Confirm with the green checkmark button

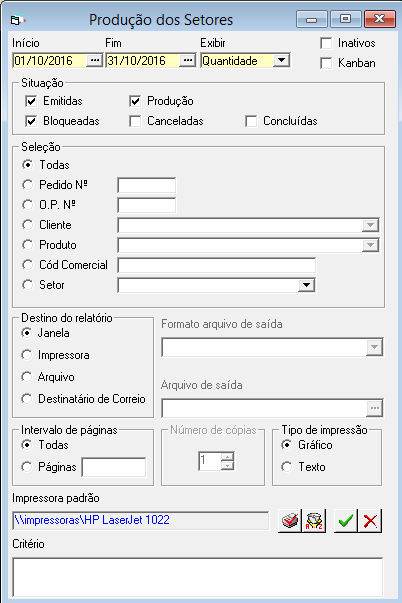coord(345,521)
